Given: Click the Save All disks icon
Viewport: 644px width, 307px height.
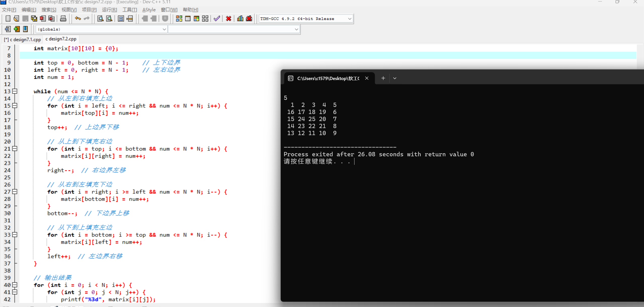Looking at the screenshot, I should click(34, 19).
